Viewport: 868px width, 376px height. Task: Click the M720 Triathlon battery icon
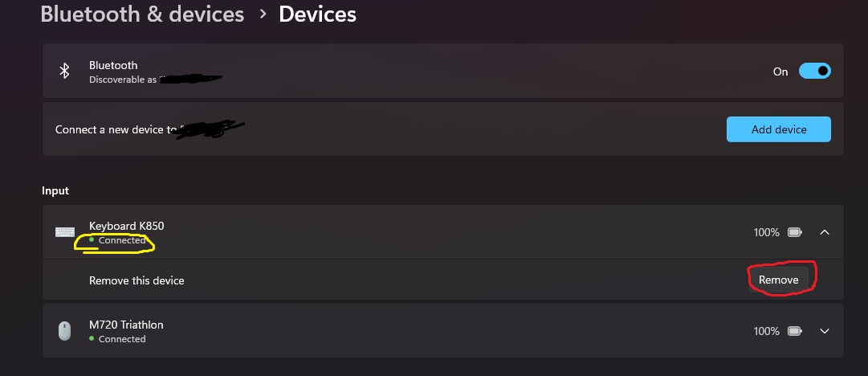795,331
